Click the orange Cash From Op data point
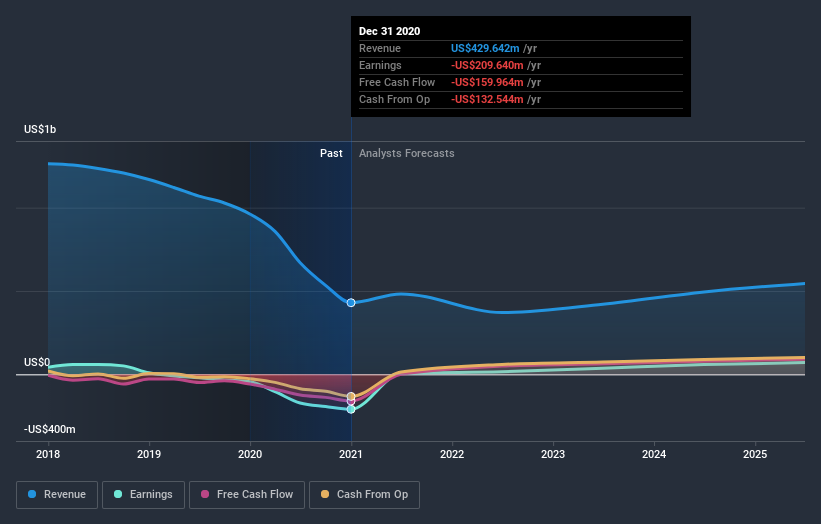The width and height of the screenshot is (821, 524). click(x=351, y=396)
